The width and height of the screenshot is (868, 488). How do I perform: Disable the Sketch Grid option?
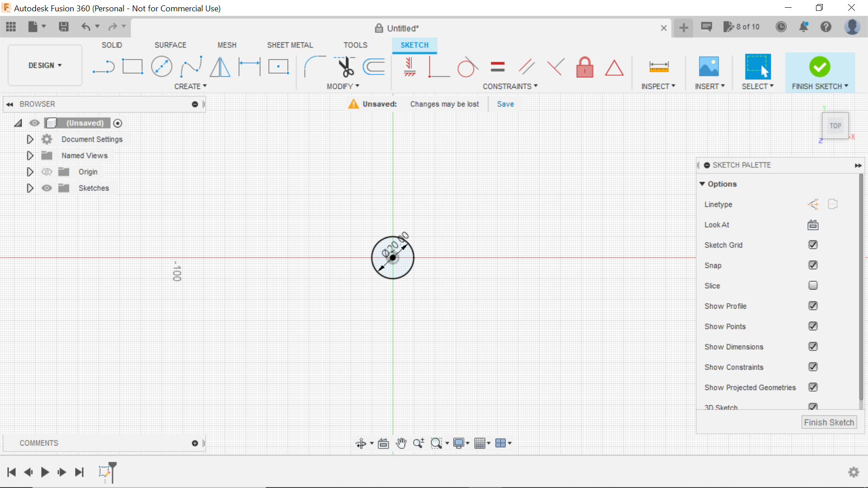pos(813,244)
